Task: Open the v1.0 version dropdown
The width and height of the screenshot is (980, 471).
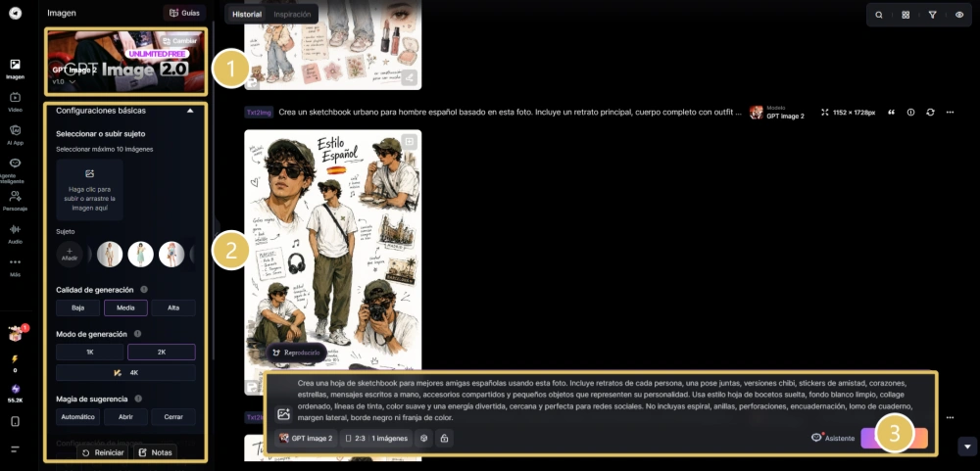Action: coord(65,82)
